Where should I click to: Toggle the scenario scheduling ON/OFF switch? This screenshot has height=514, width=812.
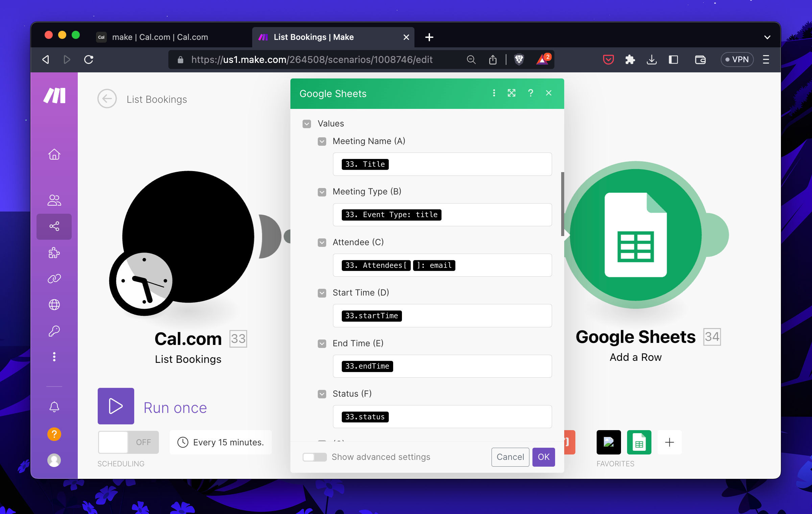(x=128, y=442)
